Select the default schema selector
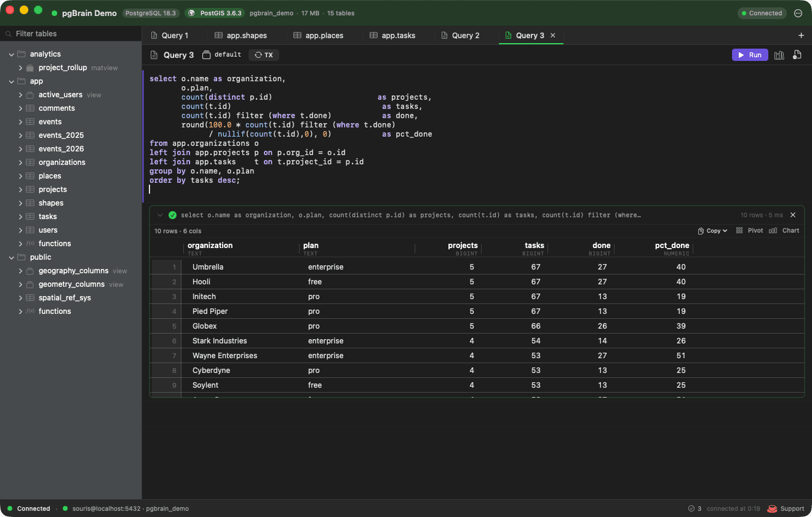812x517 pixels. (222, 55)
